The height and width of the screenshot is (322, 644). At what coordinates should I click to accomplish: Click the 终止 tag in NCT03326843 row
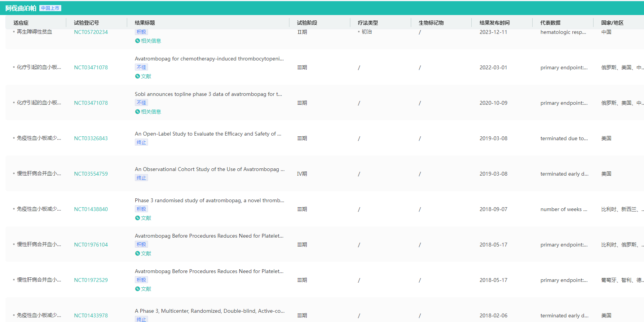click(141, 143)
